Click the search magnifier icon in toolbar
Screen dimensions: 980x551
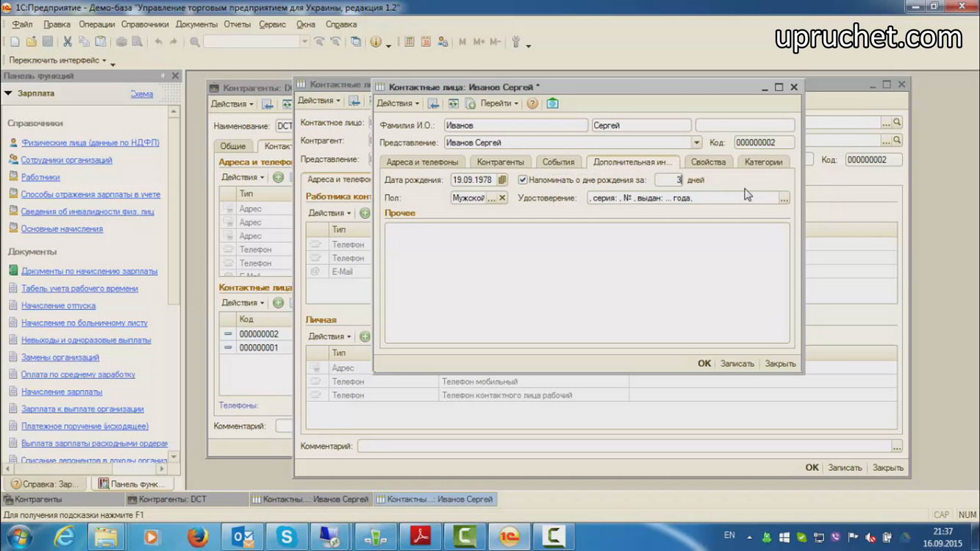195,42
